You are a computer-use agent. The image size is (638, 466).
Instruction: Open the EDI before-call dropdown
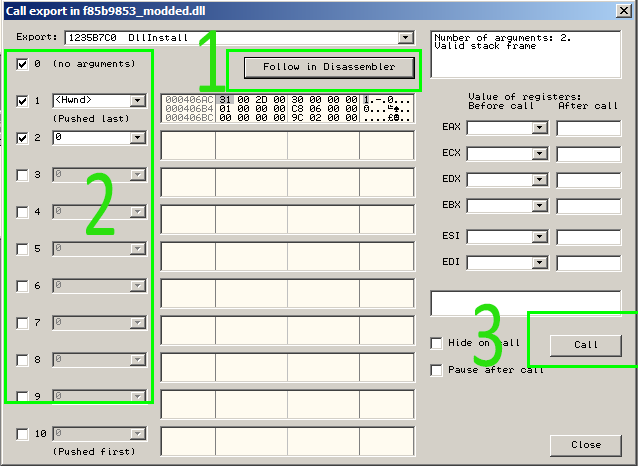pyautogui.click(x=540, y=263)
